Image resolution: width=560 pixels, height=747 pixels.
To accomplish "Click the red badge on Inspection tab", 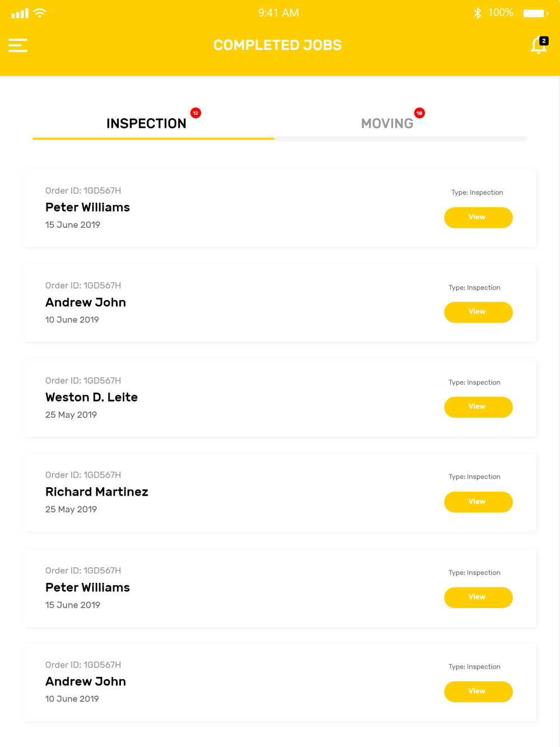I will pos(195,113).
